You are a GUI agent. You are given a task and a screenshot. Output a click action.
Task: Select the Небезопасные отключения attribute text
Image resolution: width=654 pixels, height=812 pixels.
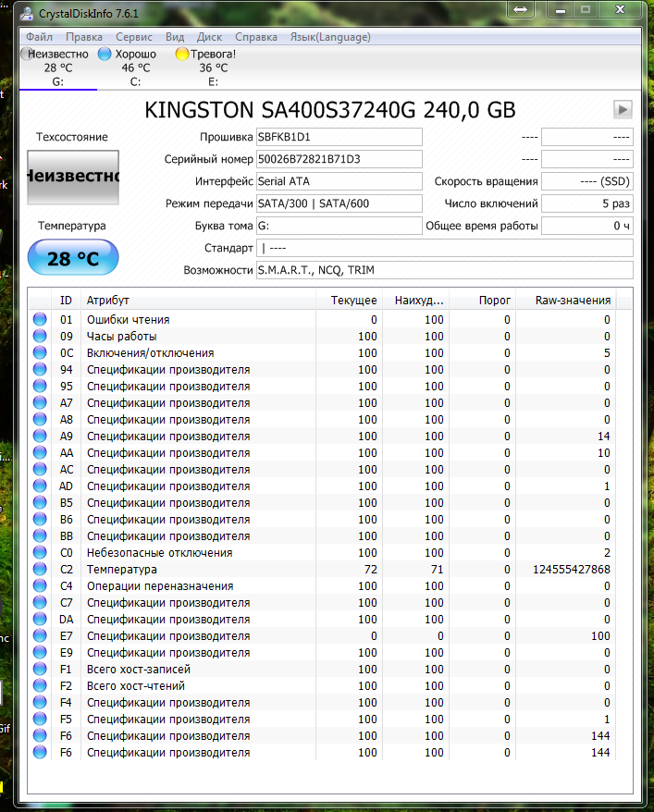pyautogui.click(x=159, y=552)
